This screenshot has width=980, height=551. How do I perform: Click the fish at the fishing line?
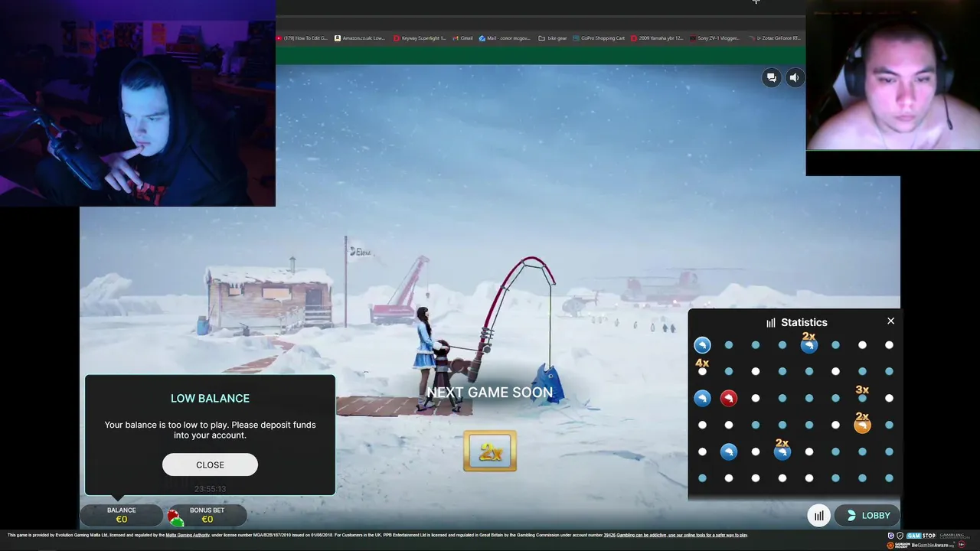[x=547, y=384]
